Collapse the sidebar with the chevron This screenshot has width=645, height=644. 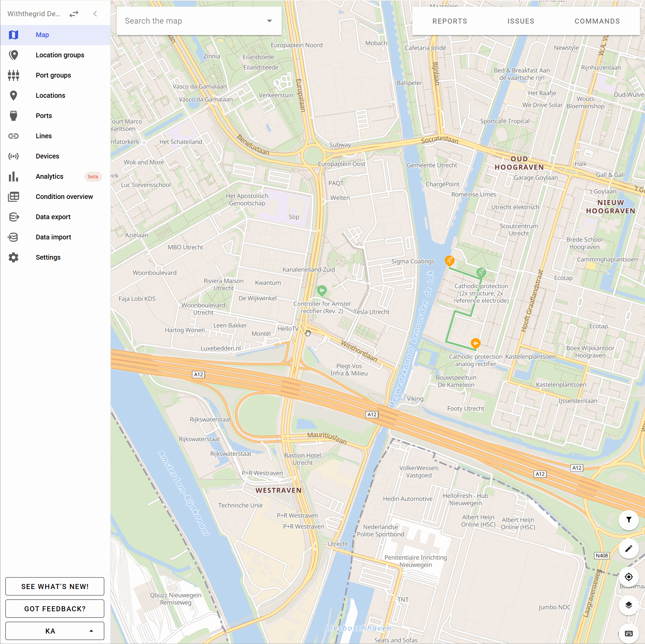click(95, 14)
